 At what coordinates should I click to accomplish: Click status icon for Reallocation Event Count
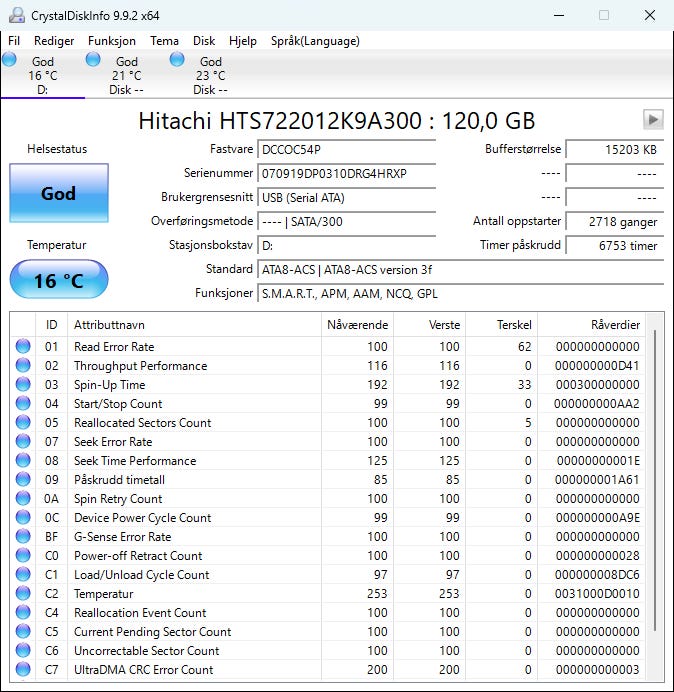23,612
